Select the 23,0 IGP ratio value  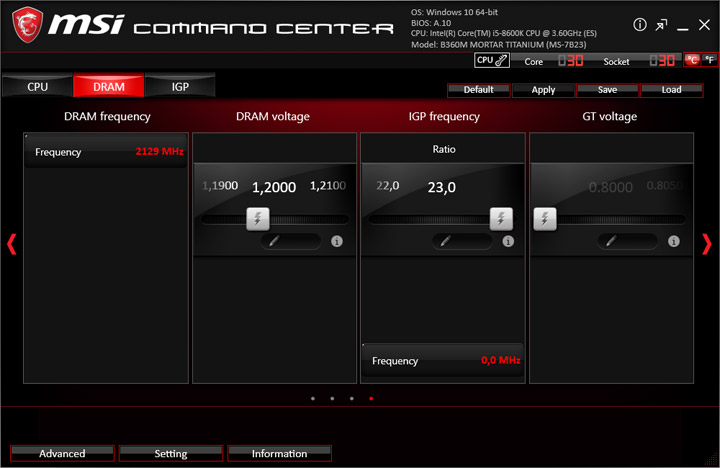tap(442, 187)
